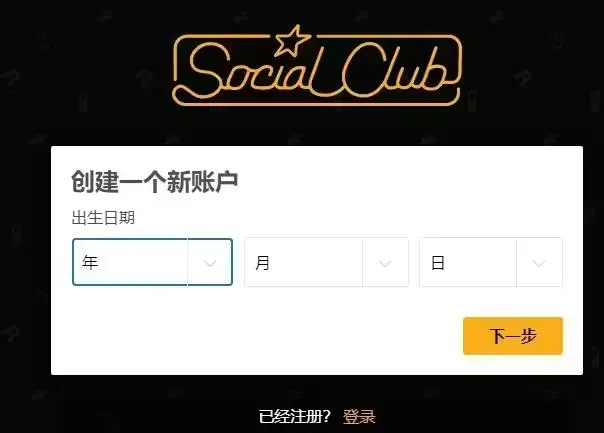
Task: Click the chevron arrow in the 年 box
Action: [210, 263]
